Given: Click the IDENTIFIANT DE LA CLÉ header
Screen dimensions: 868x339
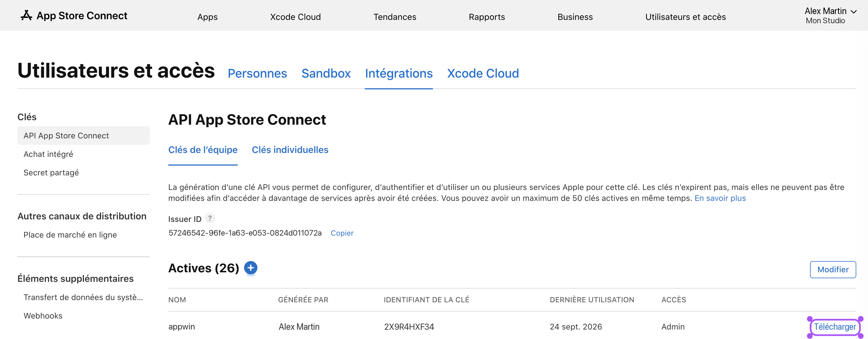Looking at the screenshot, I should [426, 300].
